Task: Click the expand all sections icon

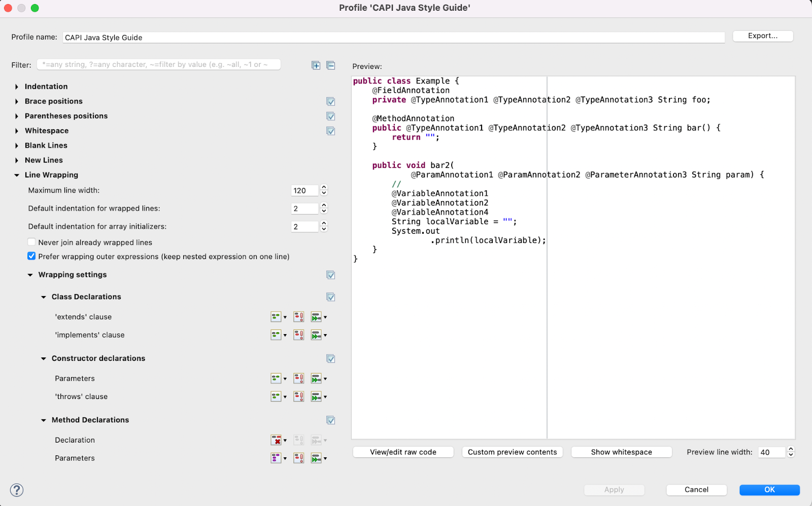Action: pyautogui.click(x=316, y=65)
